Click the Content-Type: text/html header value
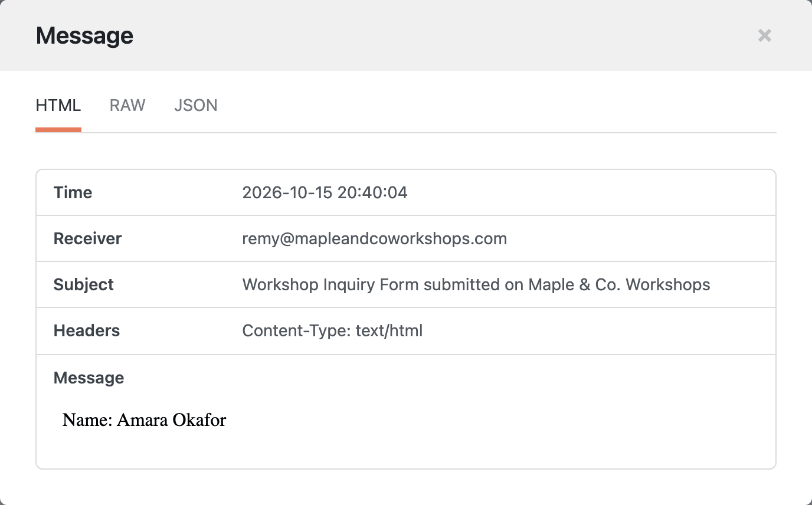812x505 pixels. click(x=332, y=330)
